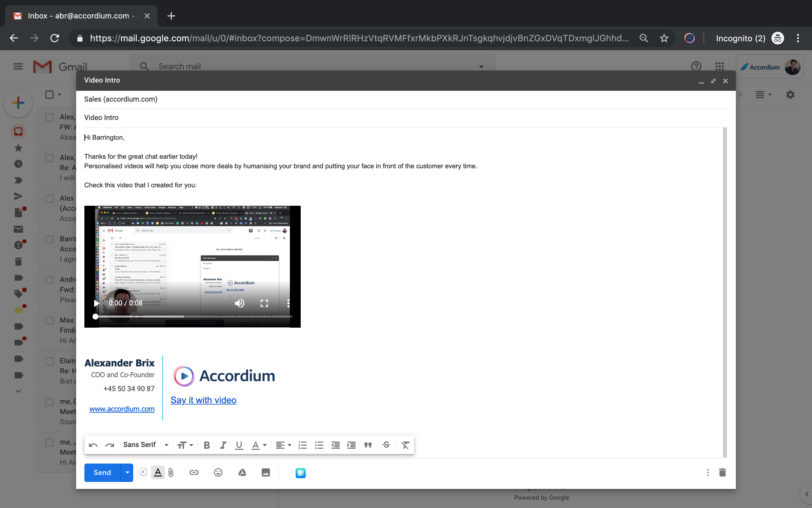Bookmark this page with star icon
The height and width of the screenshot is (508, 812).
[664, 38]
